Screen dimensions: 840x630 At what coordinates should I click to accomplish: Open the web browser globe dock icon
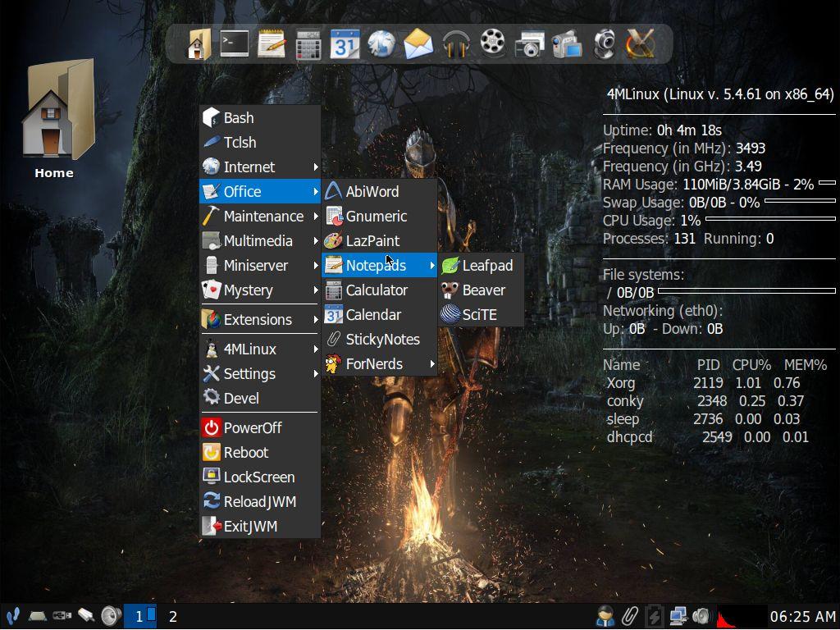[381, 43]
